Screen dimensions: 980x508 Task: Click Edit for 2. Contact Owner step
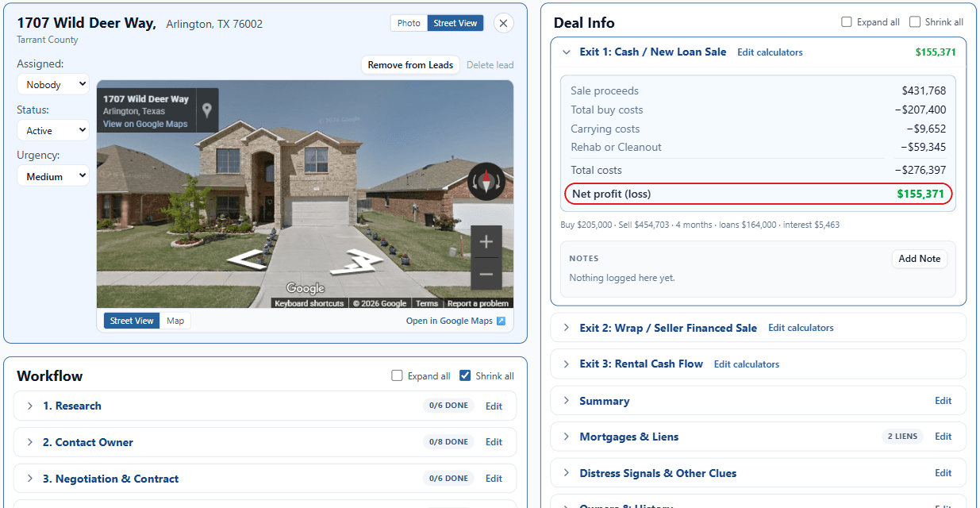[494, 442]
